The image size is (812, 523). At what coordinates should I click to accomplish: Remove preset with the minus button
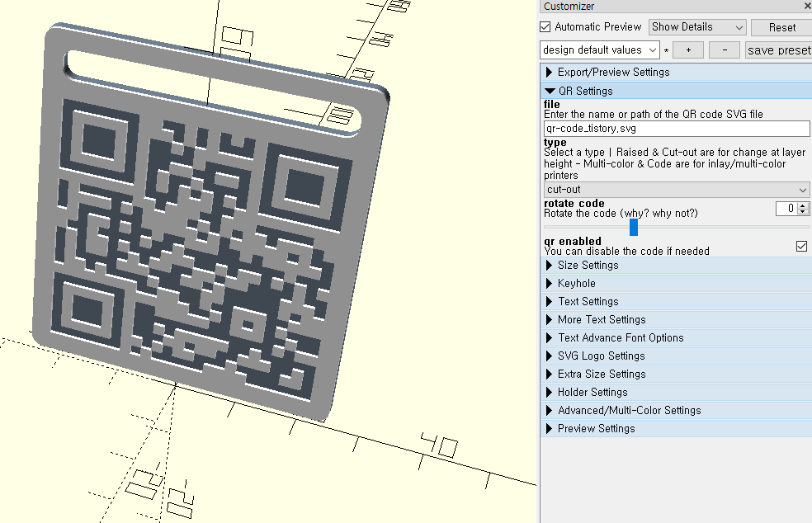725,50
